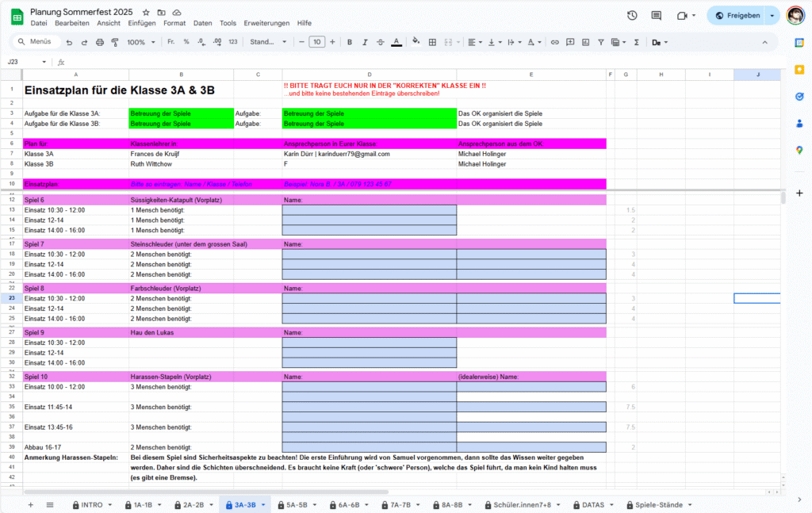The width and height of the screenshot is (812, 513).
Task: Expand the font dropdown showing Stand...
Action: 268,42
